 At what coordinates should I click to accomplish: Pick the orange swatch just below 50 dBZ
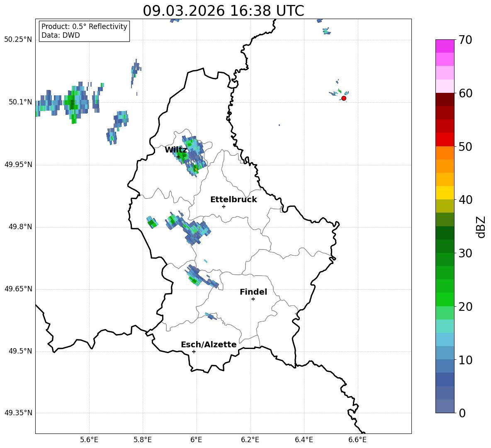click(445, 153)
